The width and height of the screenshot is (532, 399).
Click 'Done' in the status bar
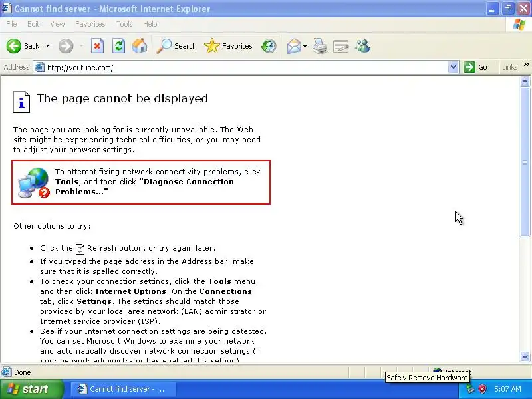pyautogui.click(x=23, y=372)
